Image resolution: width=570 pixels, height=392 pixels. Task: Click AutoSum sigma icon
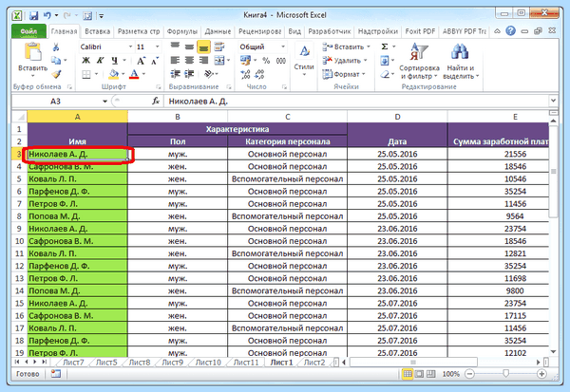pos(385,47)
